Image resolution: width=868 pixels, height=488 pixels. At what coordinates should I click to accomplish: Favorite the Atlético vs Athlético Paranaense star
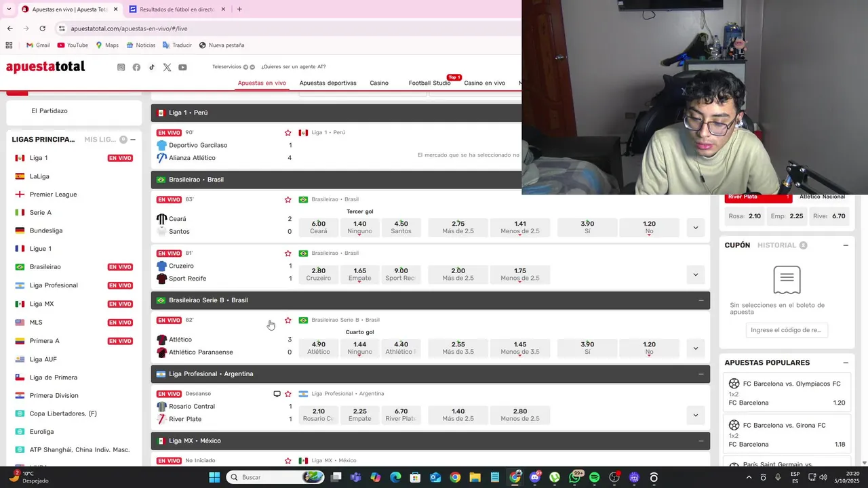coord(288,320)
